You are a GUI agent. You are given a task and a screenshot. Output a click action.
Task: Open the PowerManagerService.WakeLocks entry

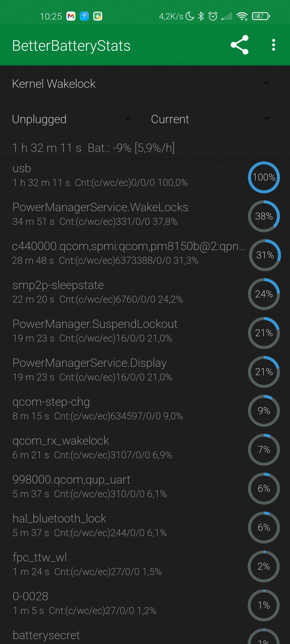click(145, 214)
